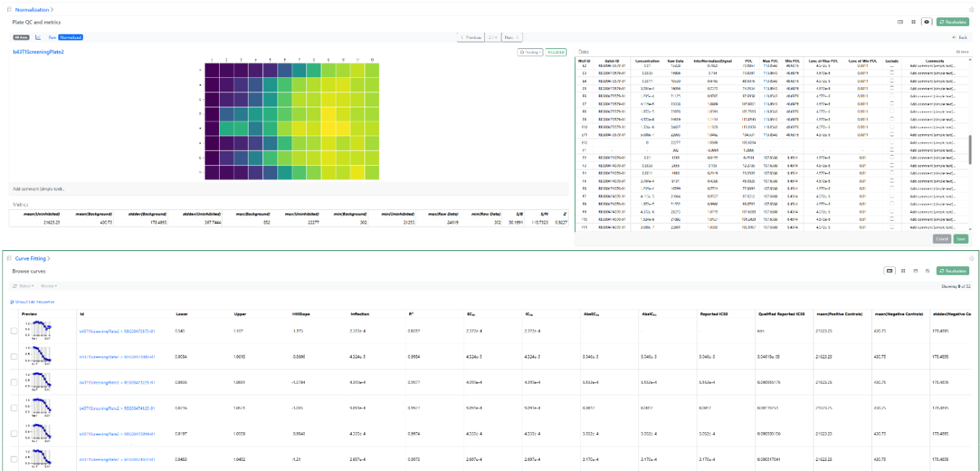Viewport: 980px width, 471px height.
Task: Go Back from plate details
Action: tap(959, 37)
